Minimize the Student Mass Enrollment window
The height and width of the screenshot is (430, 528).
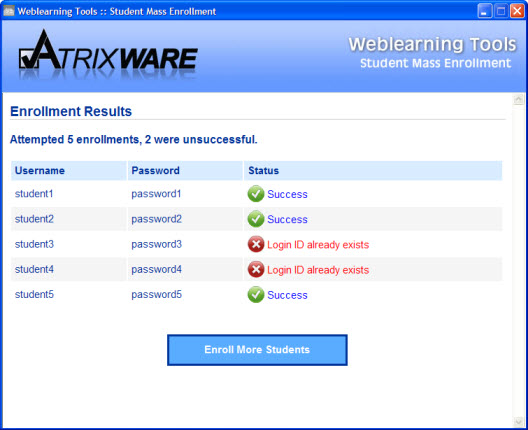pyautogui.click(x=485, y=11)
